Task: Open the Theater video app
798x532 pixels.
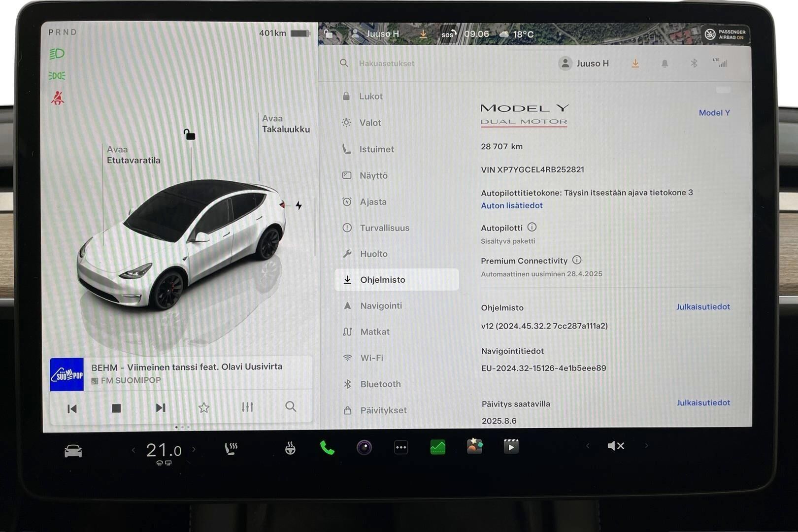Action: point(511,447)
